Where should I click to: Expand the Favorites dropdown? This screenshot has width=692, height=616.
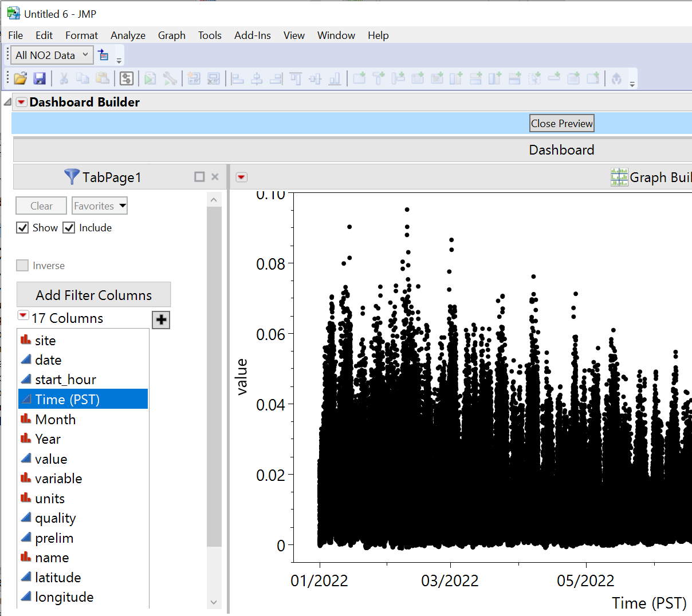pos(100,206)
